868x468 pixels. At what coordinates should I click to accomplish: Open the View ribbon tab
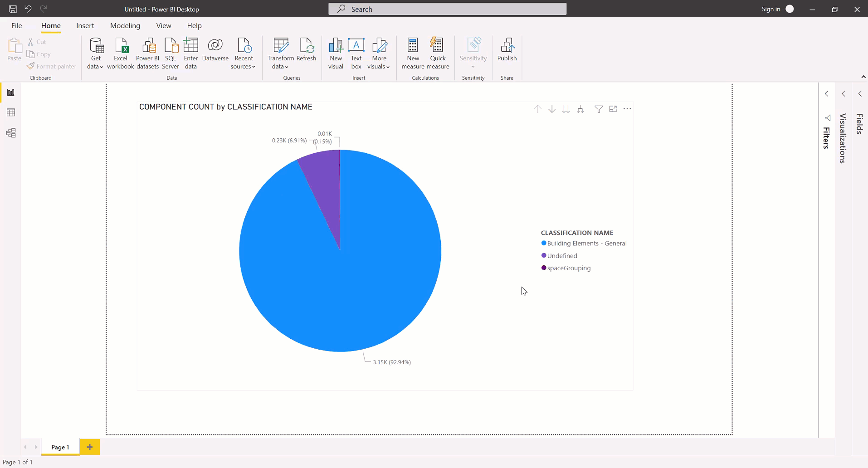(164, 26)
